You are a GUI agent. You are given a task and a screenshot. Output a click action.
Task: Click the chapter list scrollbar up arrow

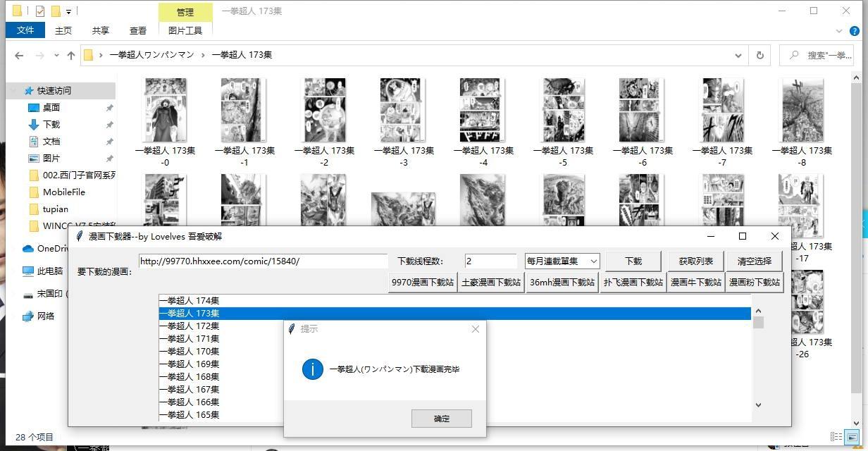tap(758, 311)
